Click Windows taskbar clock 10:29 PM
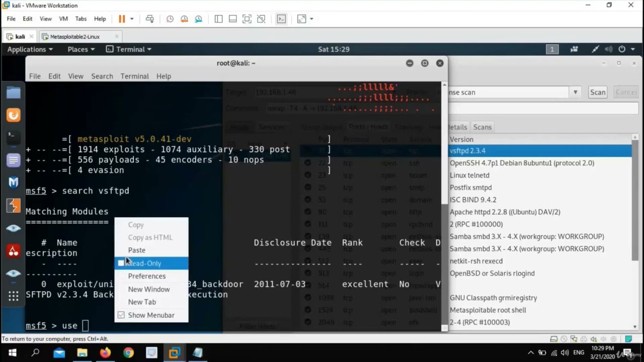This screenshot has width=644, height=362. (x=602, y=352)
